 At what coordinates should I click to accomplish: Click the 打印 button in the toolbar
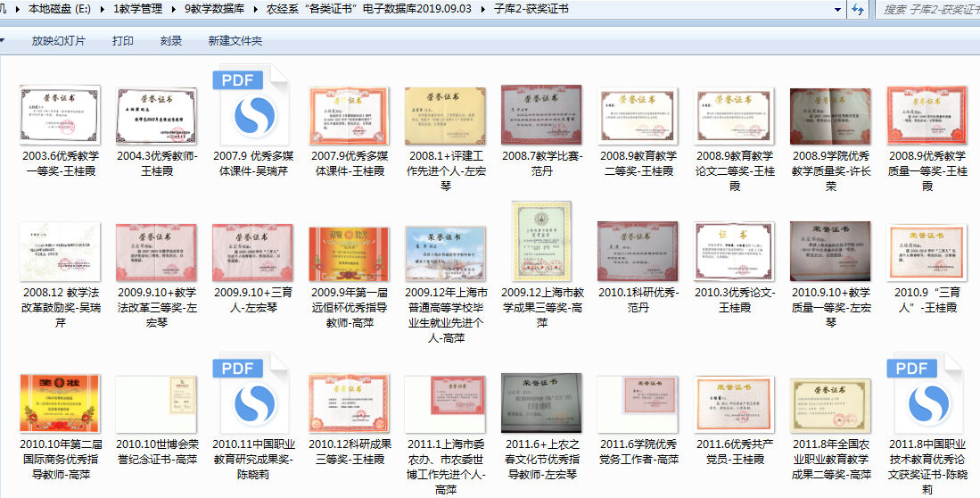tap(123, 41)
